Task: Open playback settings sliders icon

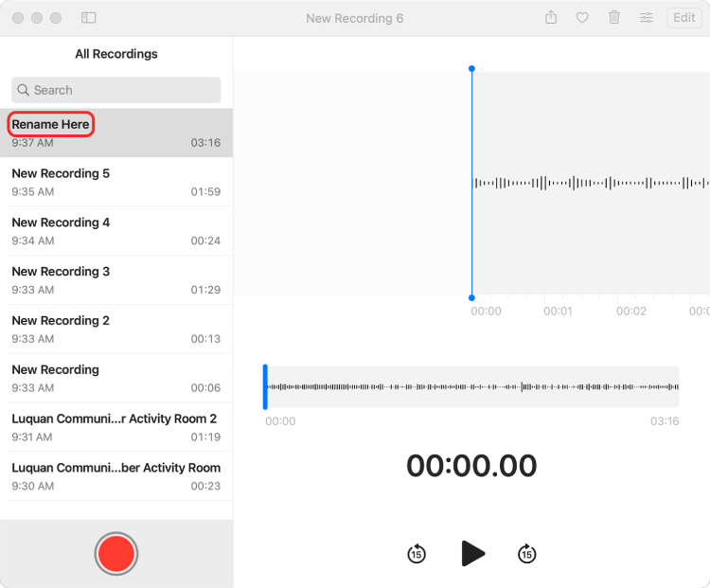Action: [x=646, y=18]
